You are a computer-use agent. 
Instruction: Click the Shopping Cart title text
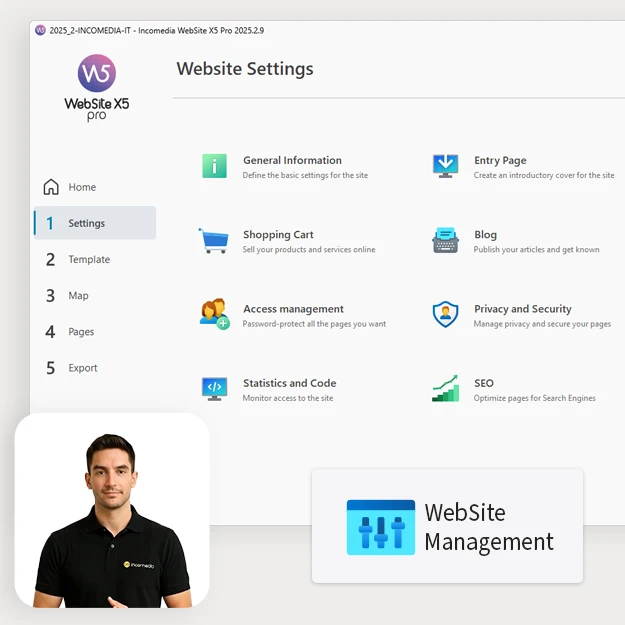[278, 235]
